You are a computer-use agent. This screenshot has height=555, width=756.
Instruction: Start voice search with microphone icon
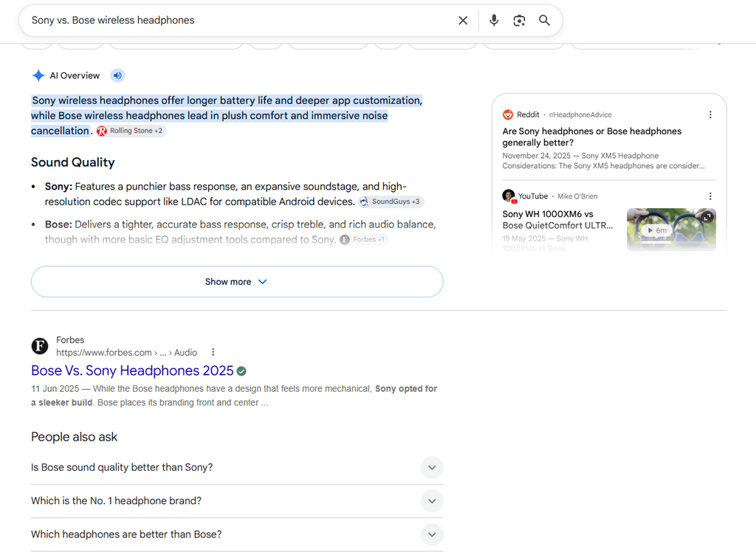494,20
